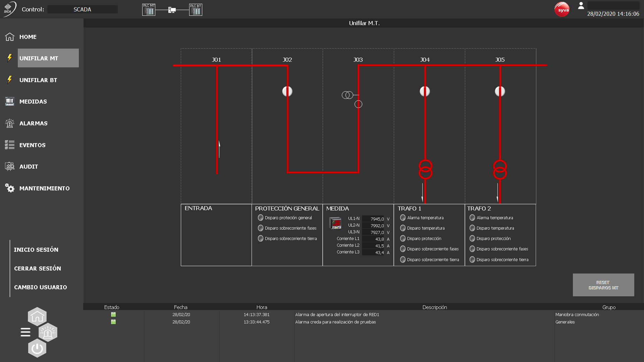The width and height of the screenshot is (644, 362).
Task: Click the J04 circuit breaker symbol
Action: 425,91
